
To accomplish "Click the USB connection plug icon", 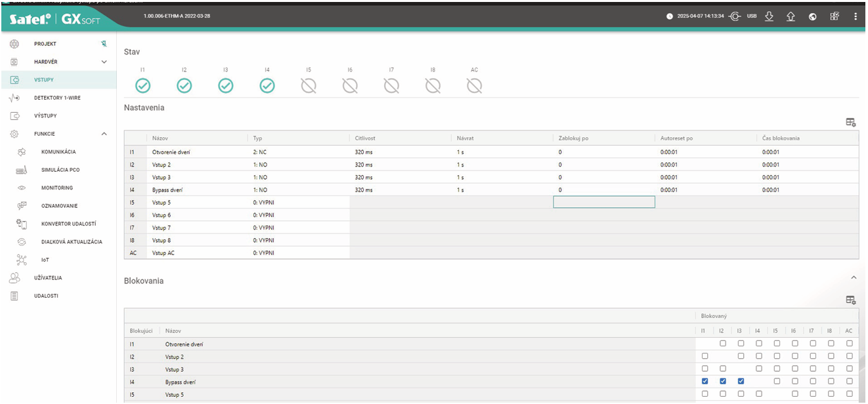I will (735, 16).
